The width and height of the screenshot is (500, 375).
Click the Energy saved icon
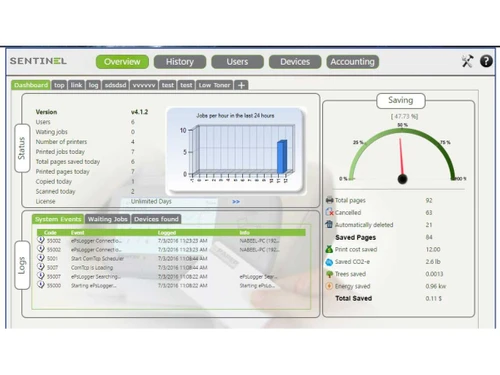(x=329, y=286)
